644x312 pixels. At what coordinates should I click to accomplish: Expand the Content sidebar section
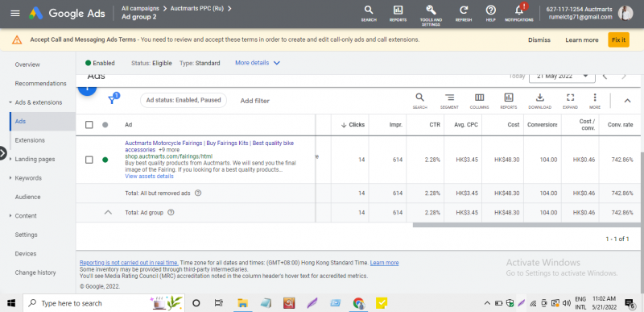[10, 216]
